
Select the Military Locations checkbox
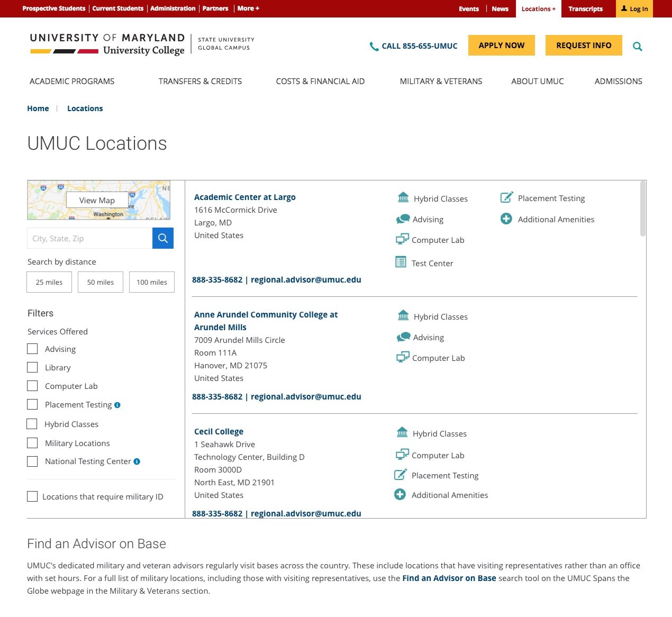[x=32, y=443]
